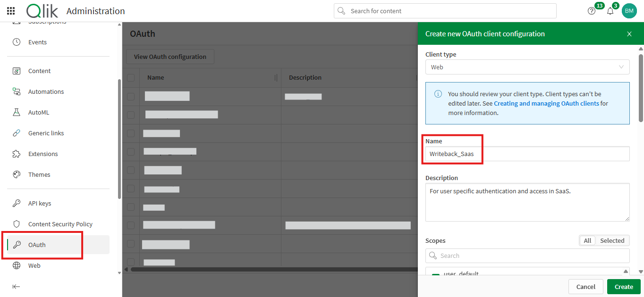Click the Events clock icon
Image resolution: width=644 pixels, height=297 pixels.
17,42
